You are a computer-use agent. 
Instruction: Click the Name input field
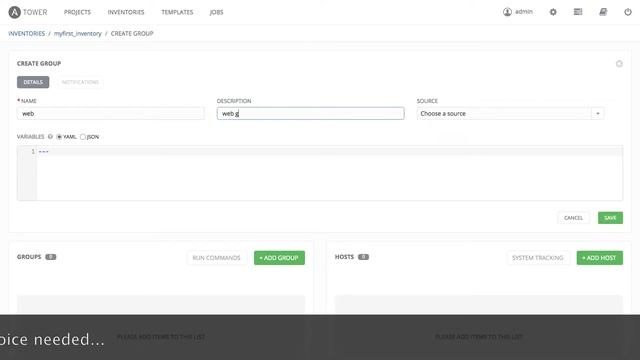click(x=111, y=113)
